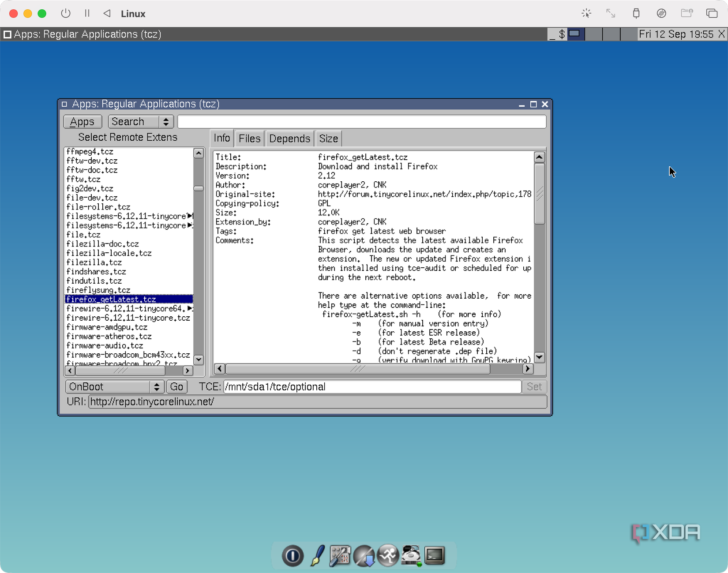The height and width of the screenshot is (573, 728).
Task: Switch to the Depends tab
Action: (x=290, y=139)
